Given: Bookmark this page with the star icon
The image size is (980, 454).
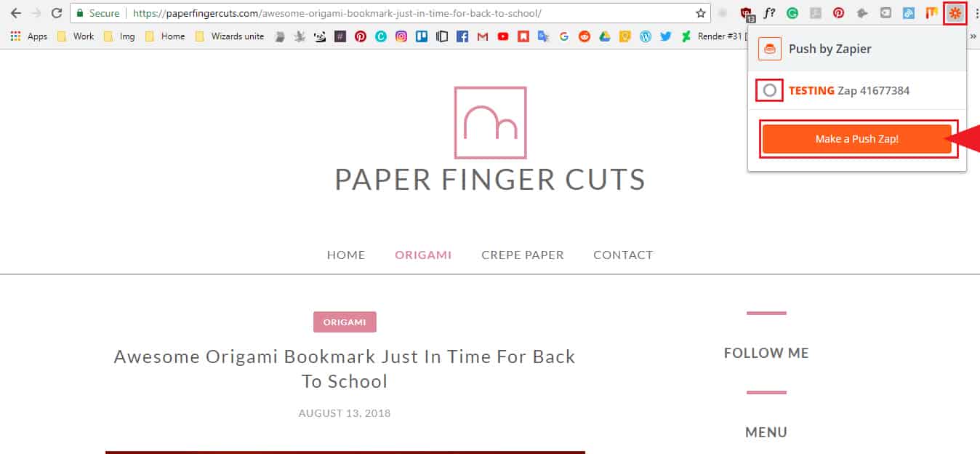Looking at the screenshot, I should click(x=701, y=13).
